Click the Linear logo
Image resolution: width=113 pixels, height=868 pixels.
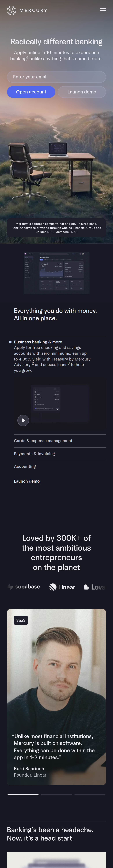tap(62, 587)
